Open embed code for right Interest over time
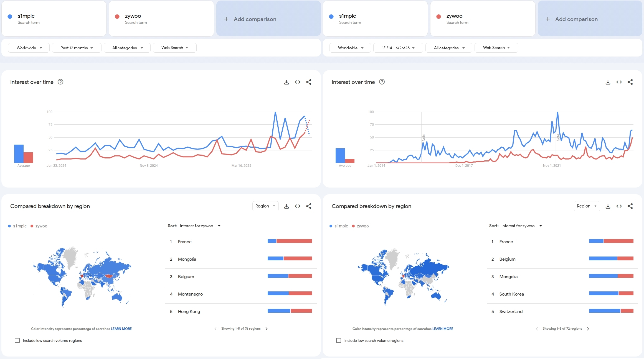This screenshot has width=644, height=359. click(619, 82)
